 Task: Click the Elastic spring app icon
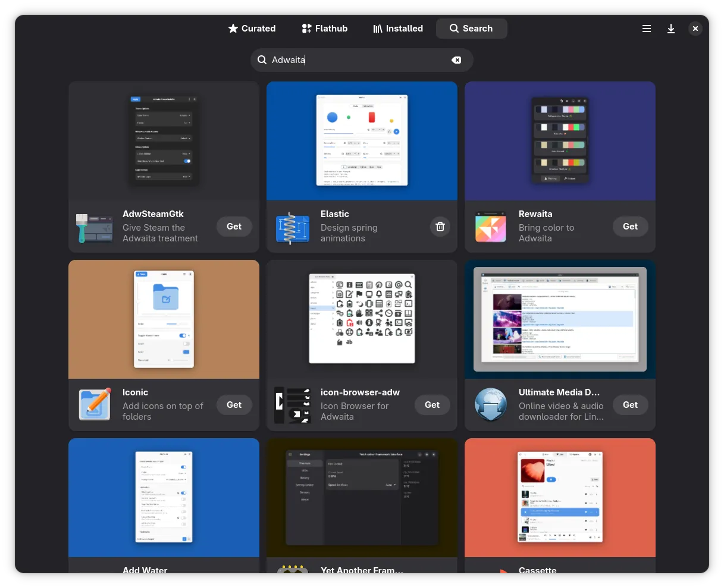pyautogui.click(x=293, y=228)
